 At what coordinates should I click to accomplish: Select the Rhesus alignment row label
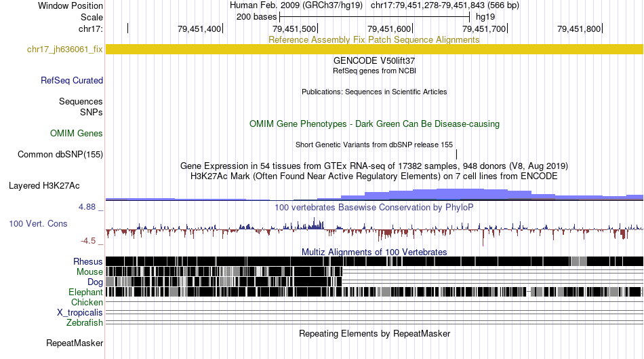coord(87,261)
